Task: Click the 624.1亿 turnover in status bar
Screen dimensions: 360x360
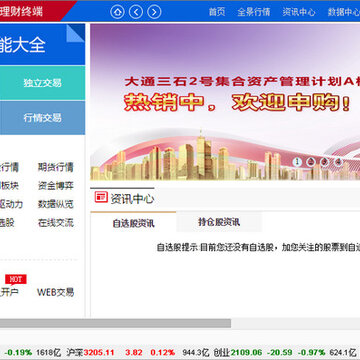Action: click(x=343, y=352)
